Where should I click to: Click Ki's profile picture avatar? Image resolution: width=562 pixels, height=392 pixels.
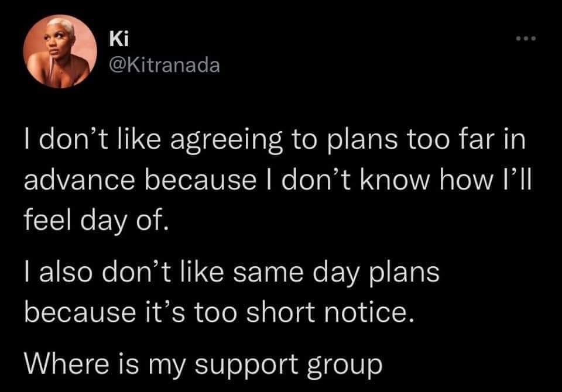[x=59, y=53]
